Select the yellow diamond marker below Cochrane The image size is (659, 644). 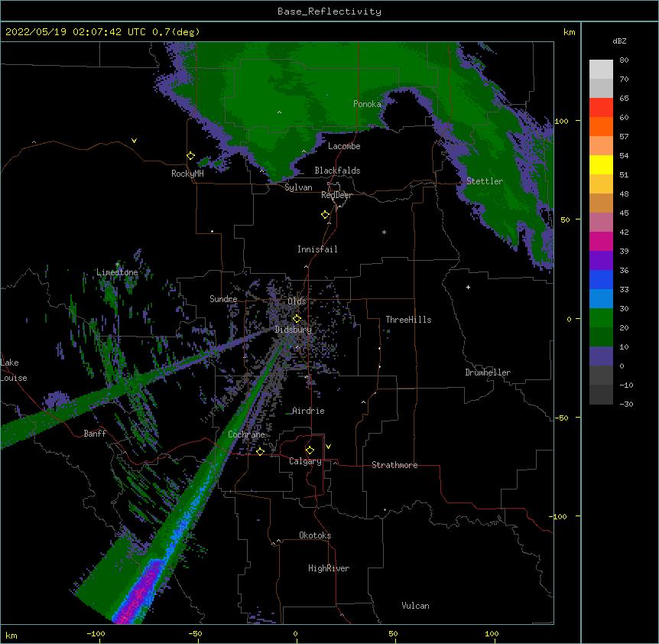pos(260,451)
